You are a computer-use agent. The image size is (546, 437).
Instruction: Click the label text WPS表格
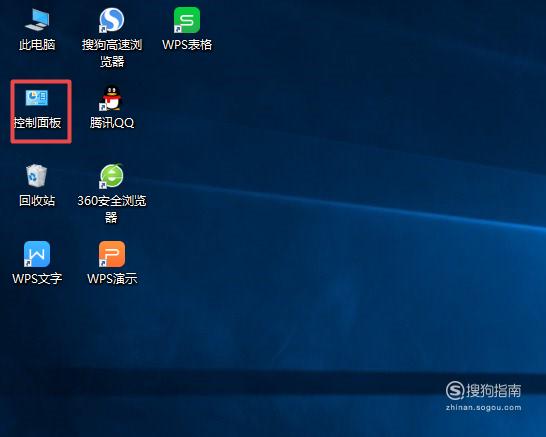187,45
